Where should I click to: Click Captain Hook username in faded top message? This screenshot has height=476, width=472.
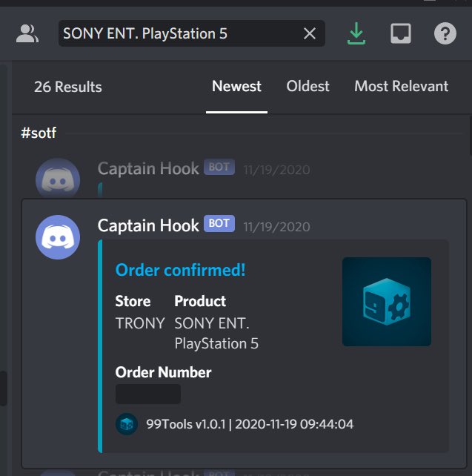(x=148, y=168)
